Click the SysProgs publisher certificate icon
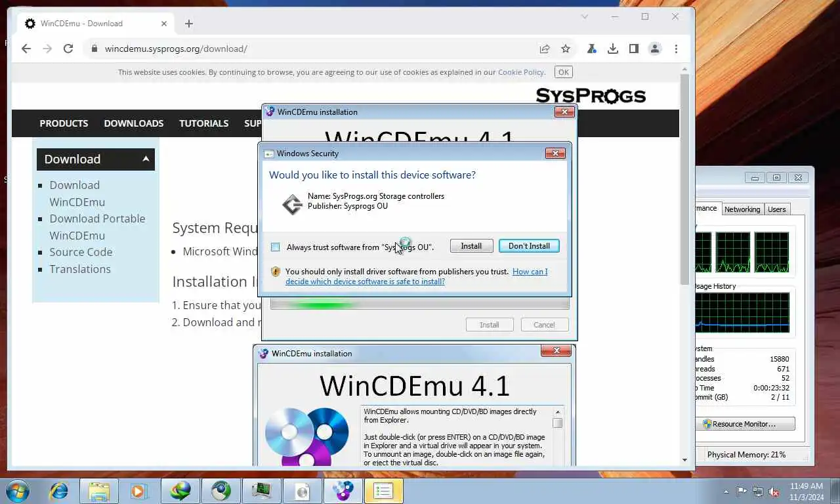 click(x=292, y=204)
